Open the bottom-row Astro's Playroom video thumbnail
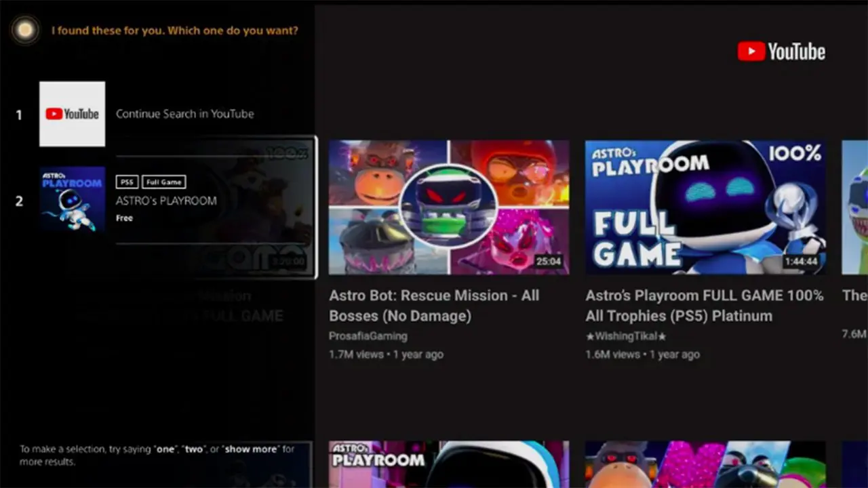868x488 pixels. 449,465
